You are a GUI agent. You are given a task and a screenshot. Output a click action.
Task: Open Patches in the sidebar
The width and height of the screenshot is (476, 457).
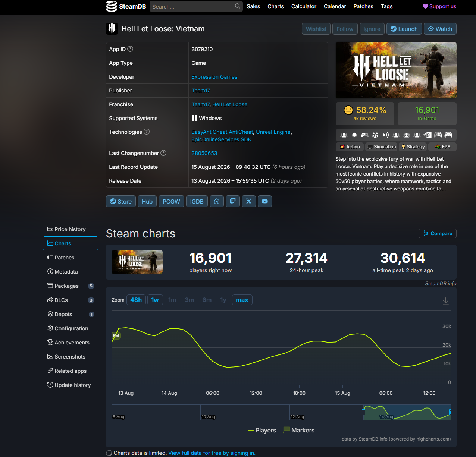71,258
